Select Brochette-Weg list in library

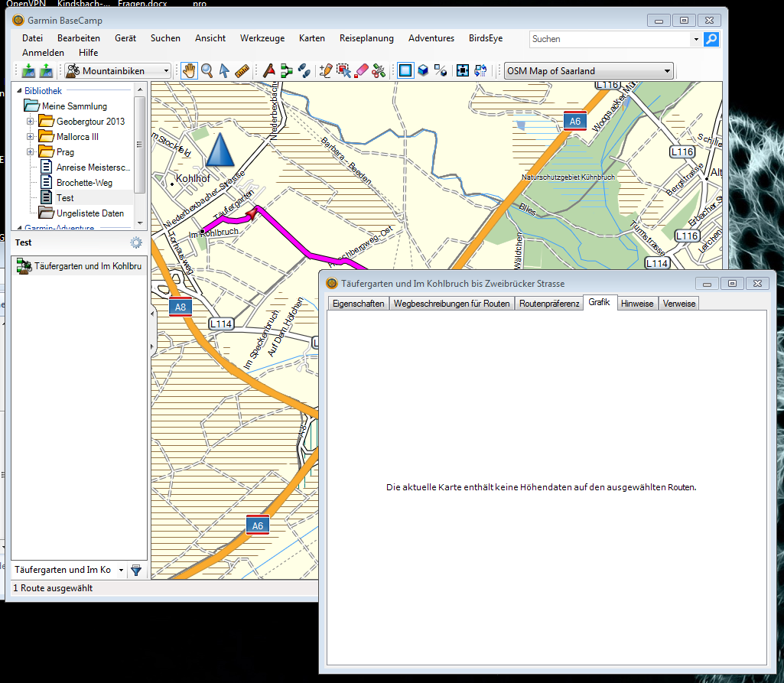[x=84, y=183]
